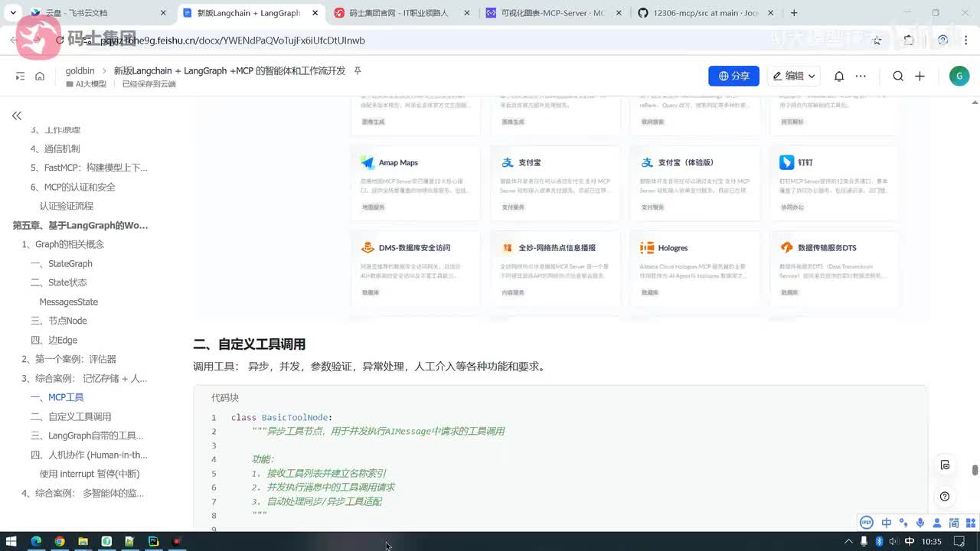Open the more options ellipsis menu

click(x=861, y=76)
